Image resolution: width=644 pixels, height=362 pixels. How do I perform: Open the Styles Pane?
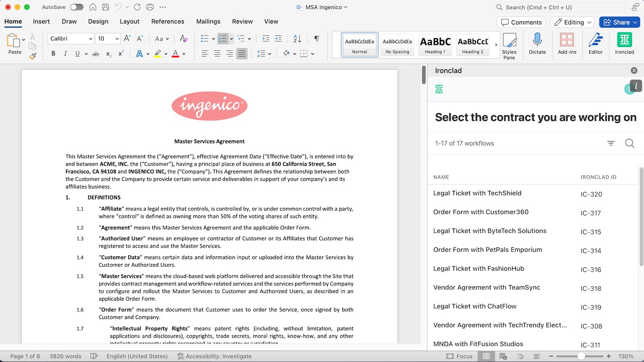pyautogui.click(x=509, y=46)
